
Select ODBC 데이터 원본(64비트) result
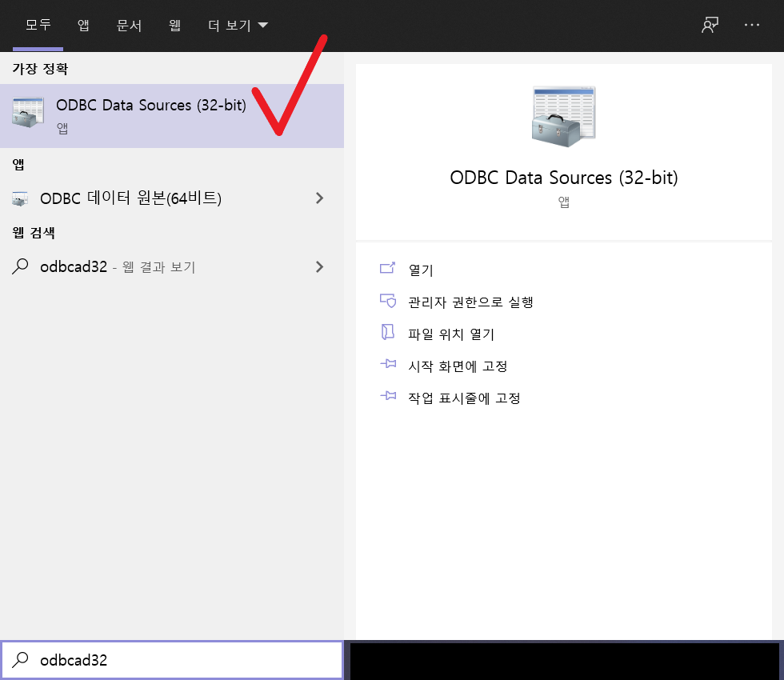[172, 198]
